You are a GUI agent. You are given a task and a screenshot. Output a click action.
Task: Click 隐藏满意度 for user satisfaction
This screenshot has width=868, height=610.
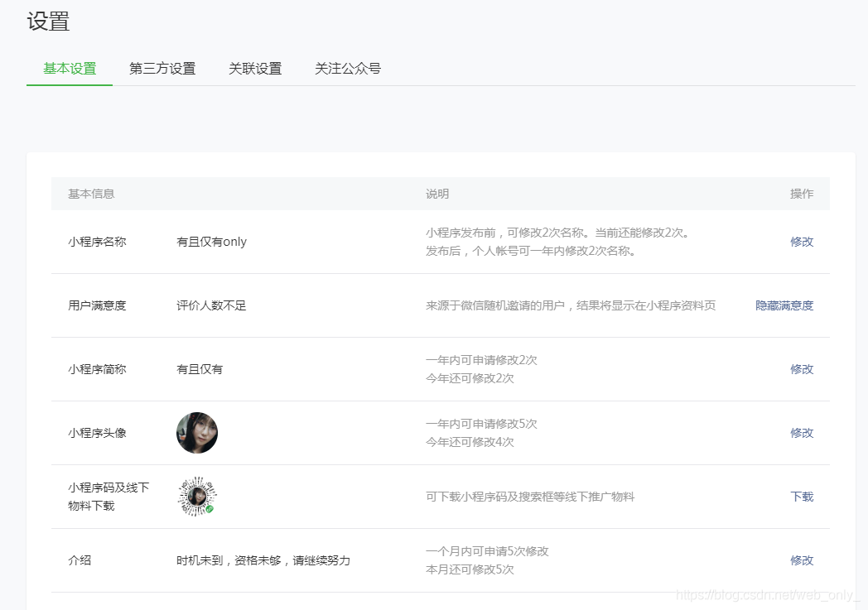[x=784, y=305]
